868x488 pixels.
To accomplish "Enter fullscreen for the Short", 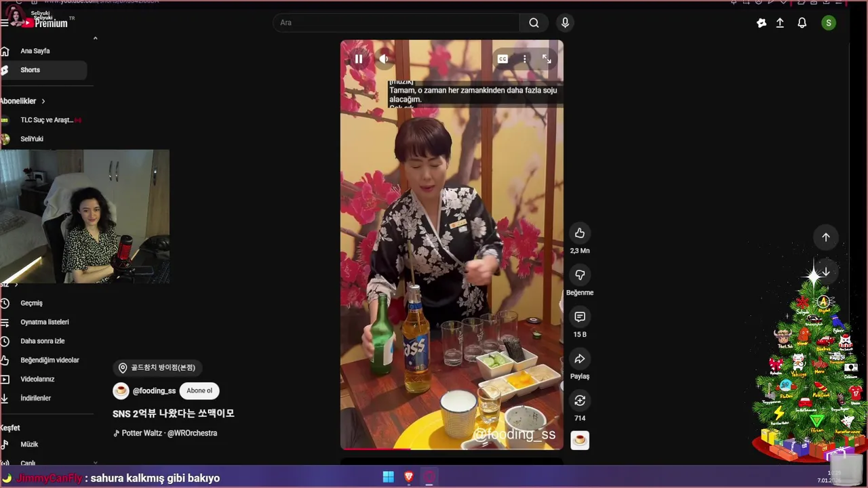I will click(547, 59).
